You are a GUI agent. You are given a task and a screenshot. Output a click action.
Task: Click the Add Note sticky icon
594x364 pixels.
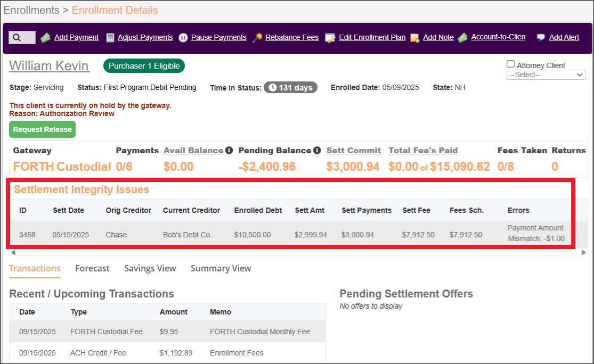click(415, 38)
